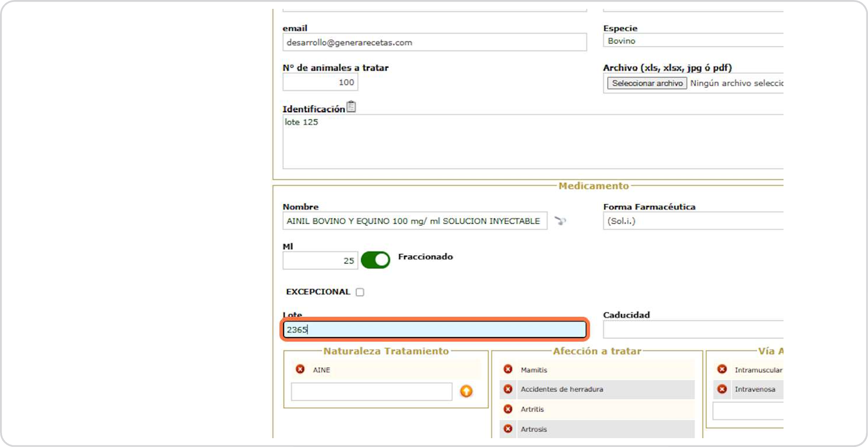Remove Accidentes de herradura entry
The height and width of the screenshot is (447, 868).
tap(508, 389)
